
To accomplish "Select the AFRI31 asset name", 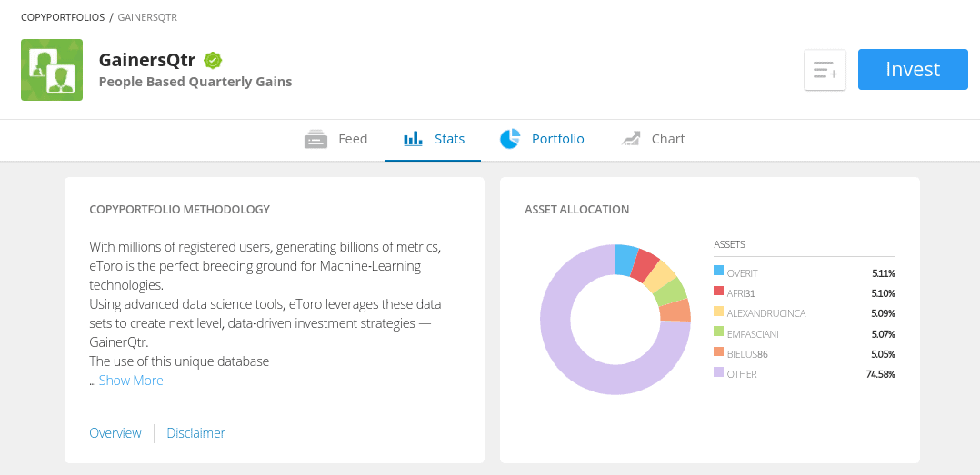I will tap(741, 293).
